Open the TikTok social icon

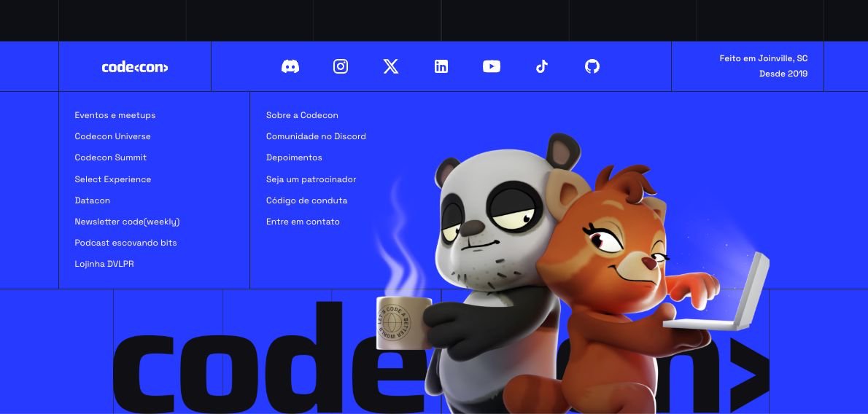point(542,66)
